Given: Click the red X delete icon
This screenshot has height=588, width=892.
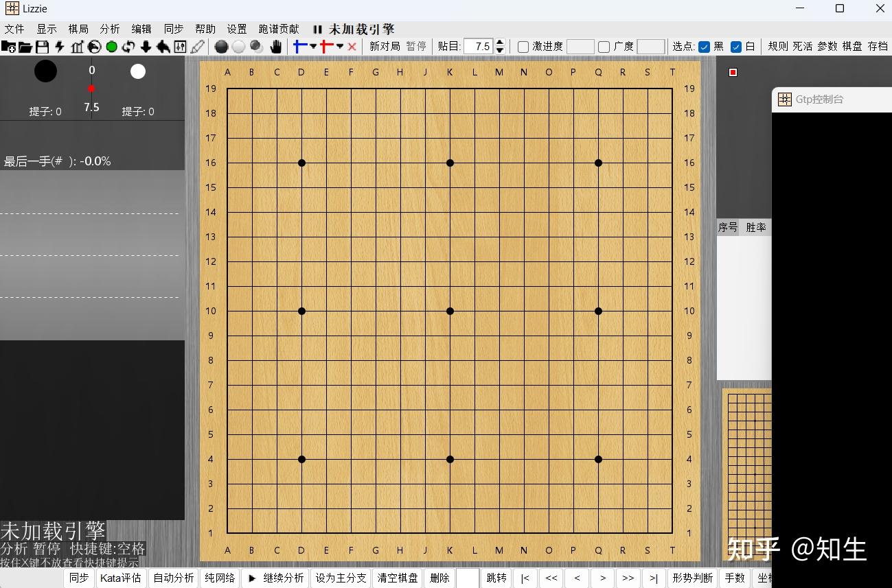Looking at the screenshot, I should (351, 46).
